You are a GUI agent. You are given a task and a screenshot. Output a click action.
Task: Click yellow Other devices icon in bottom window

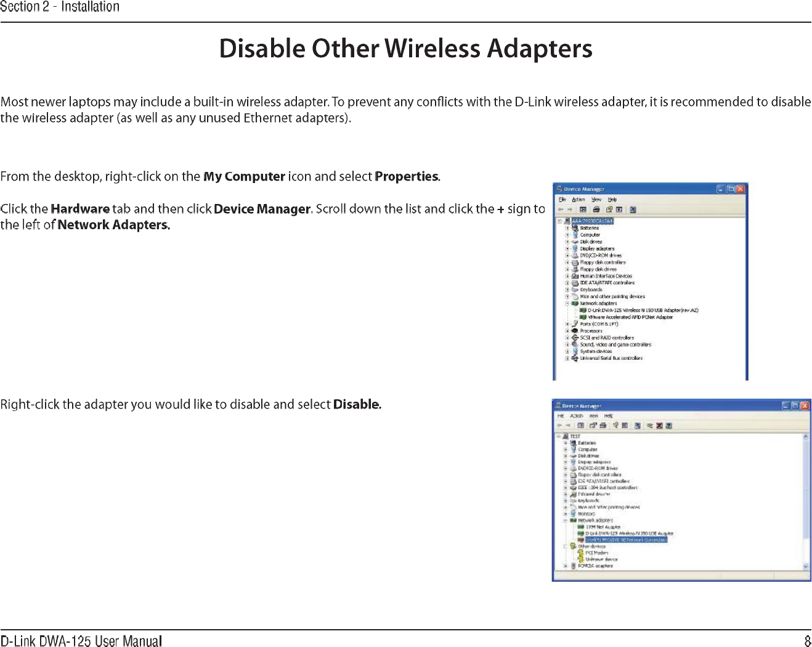click(x=573, y=546)
